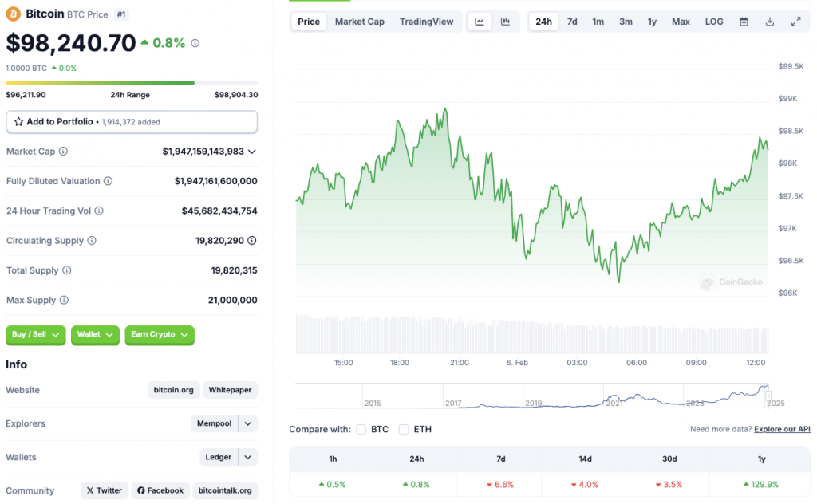
Task: Show 24 Hour Trading Vol info icon
Action: pyautogui.click(x=99, y=211)
